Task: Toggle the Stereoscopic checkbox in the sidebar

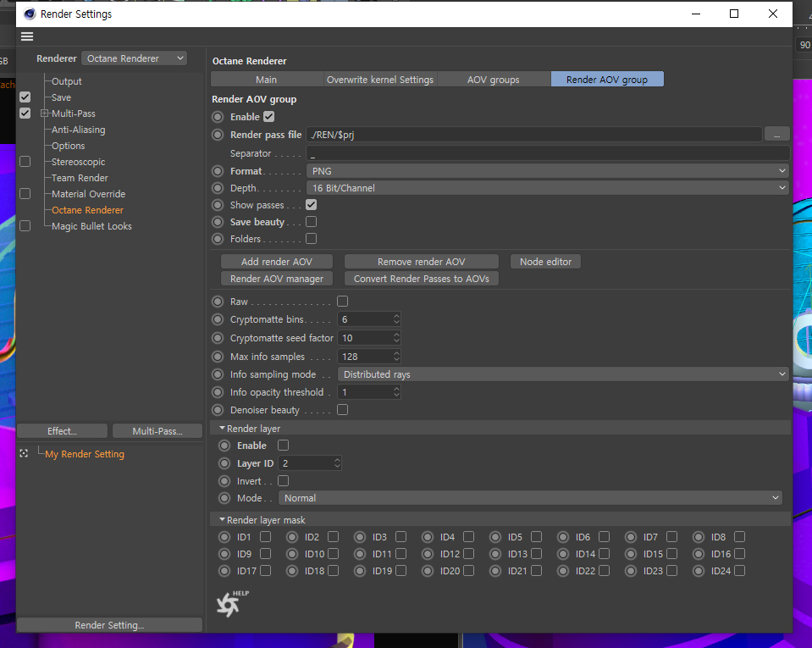Action: point(25,162)
